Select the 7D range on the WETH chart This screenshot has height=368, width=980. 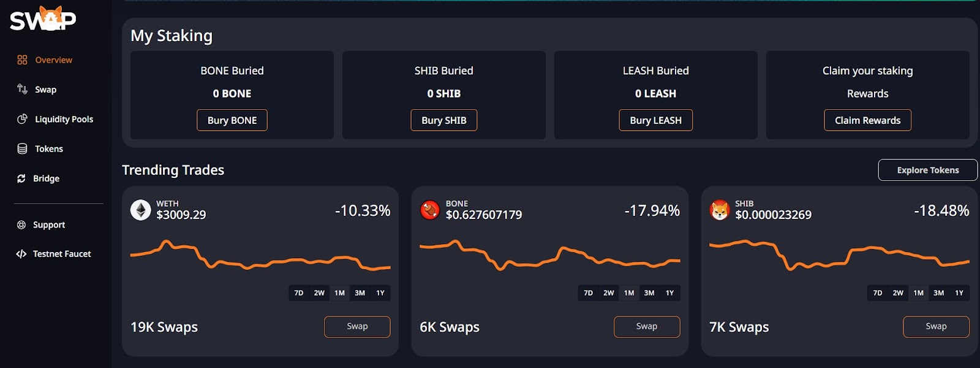point(299,293)
